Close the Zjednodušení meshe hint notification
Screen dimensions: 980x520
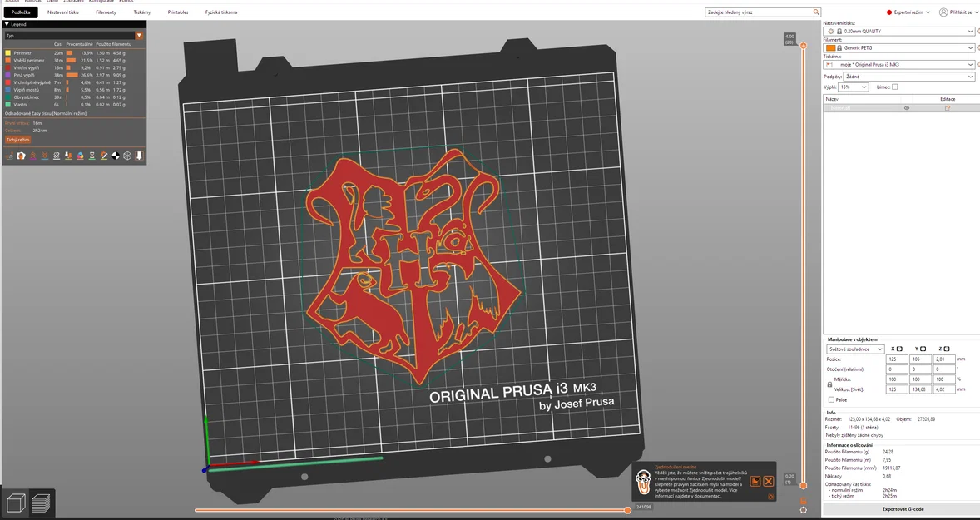coord(769,481)
